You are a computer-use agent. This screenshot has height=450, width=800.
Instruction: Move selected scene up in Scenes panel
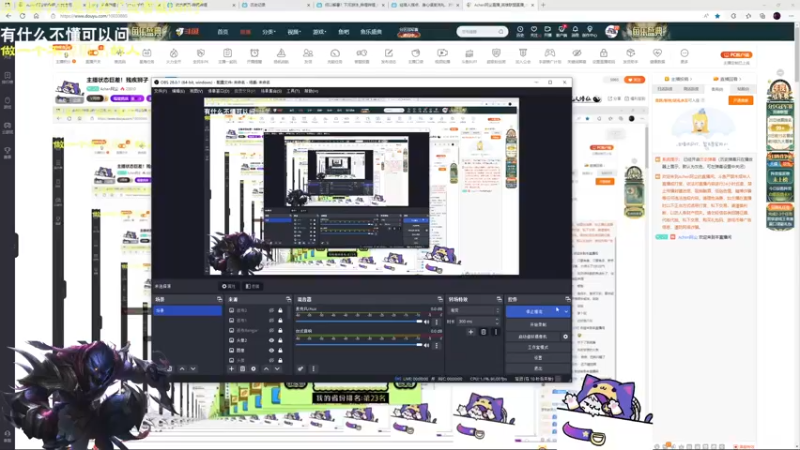(x=182, y=368)
